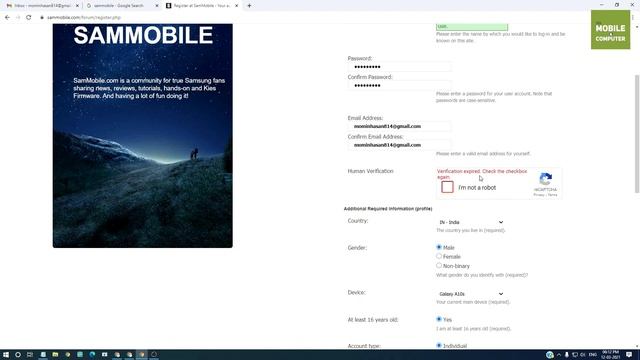Open a new browser tab

[x=249, y=6]
